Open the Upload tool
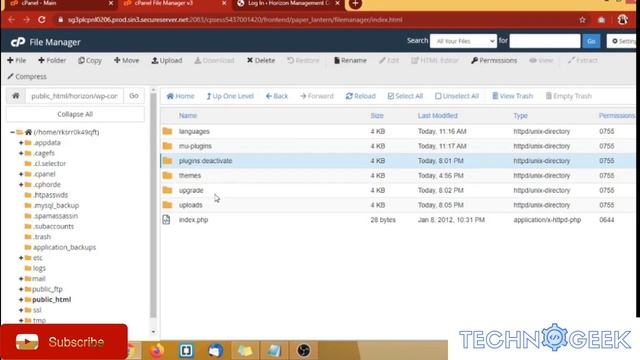This screenshot has height=360, width=640. tap(167, 60)
